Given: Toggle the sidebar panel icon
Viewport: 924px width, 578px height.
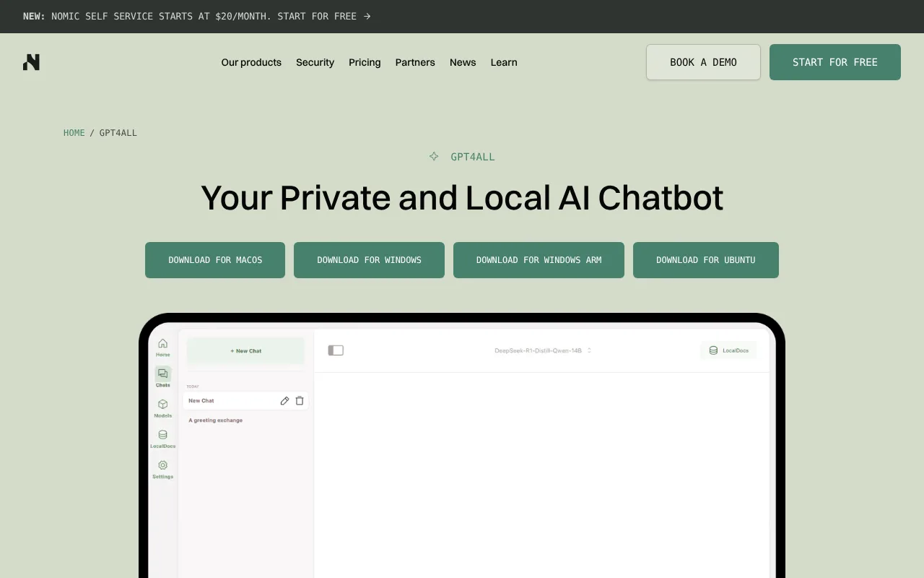Looking at the screenshot, I should [x=336, y=350].
